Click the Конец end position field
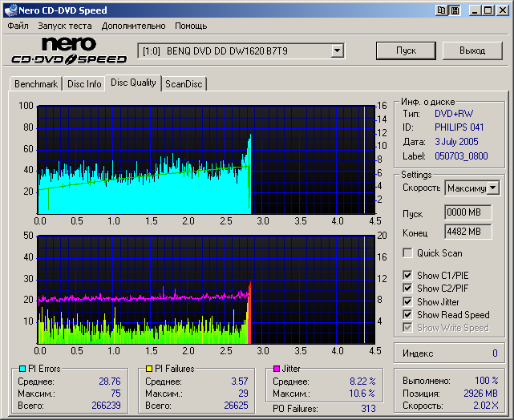Image resolution: width=514 pixels, height=420 pixels. pos(468,232)
